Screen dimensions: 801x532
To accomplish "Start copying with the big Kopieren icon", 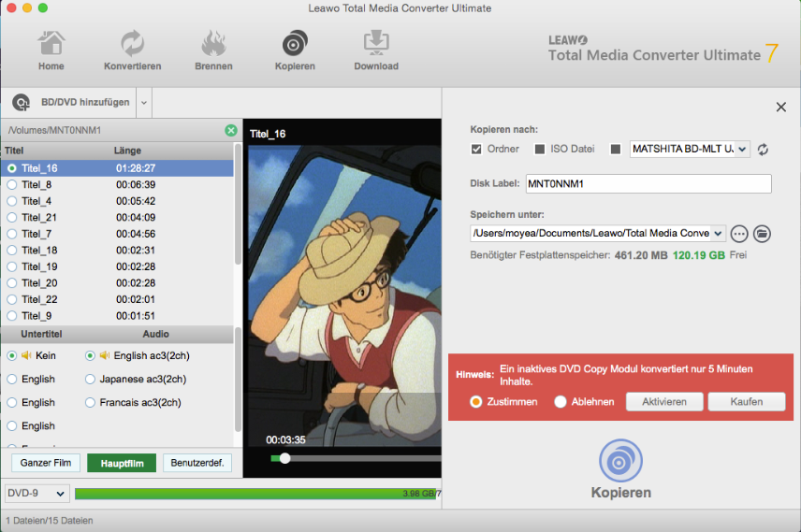I will click(620, 461).
